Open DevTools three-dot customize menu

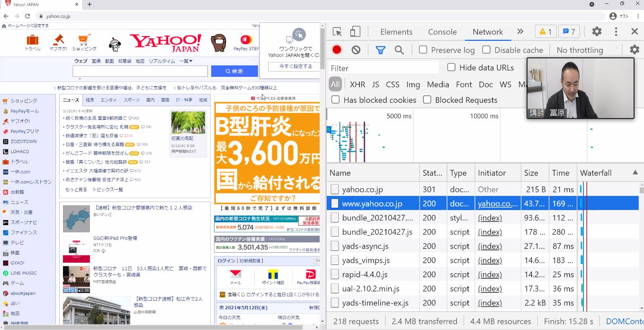pos(616,32)
